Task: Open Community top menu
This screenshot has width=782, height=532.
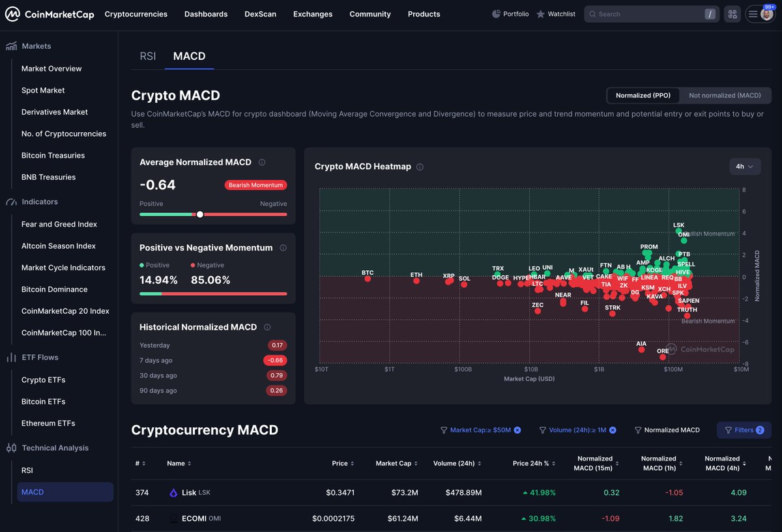Action: click(370, 14)
